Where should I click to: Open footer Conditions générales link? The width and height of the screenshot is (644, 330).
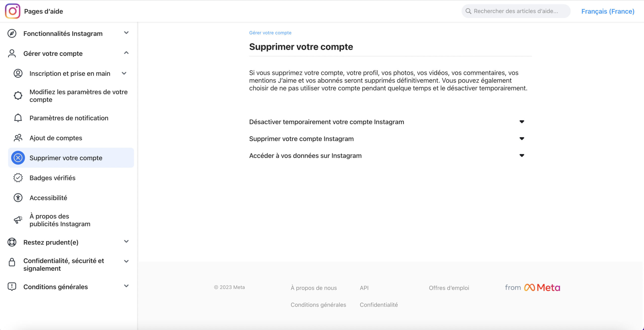[318, 305]
